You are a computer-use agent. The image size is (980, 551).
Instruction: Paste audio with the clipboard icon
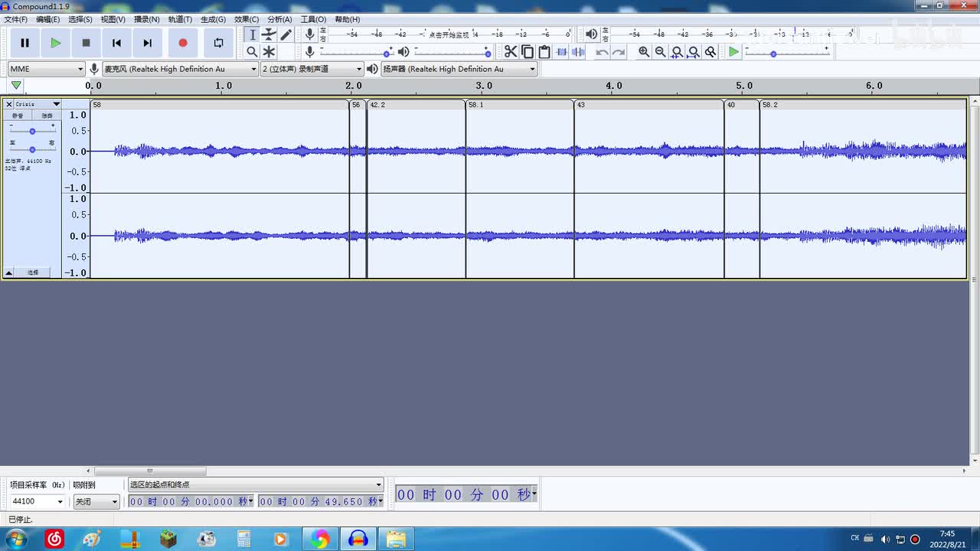coord(544,51)
